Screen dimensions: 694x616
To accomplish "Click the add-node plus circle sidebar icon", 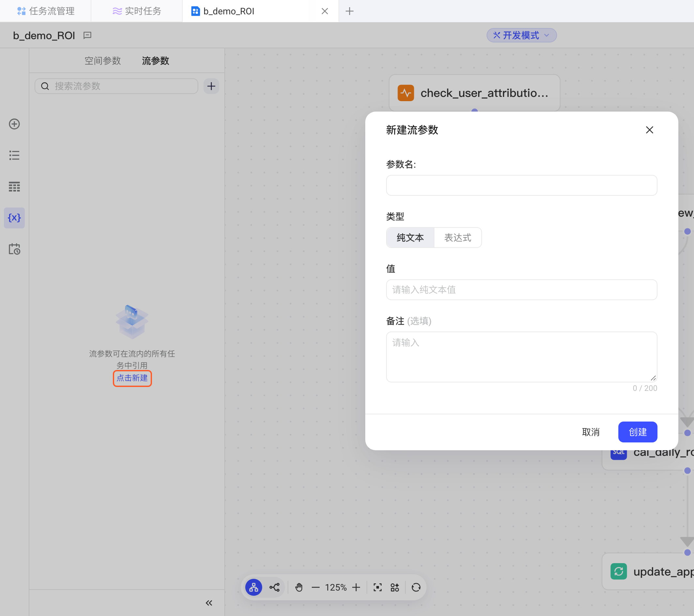I will (14, 124).
